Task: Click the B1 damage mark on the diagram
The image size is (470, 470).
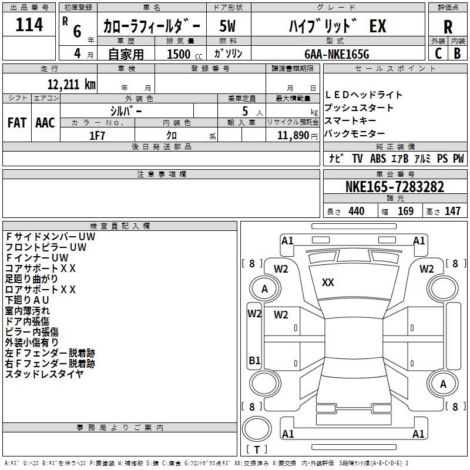Action: pyautogui.click(x=254, y=360)
